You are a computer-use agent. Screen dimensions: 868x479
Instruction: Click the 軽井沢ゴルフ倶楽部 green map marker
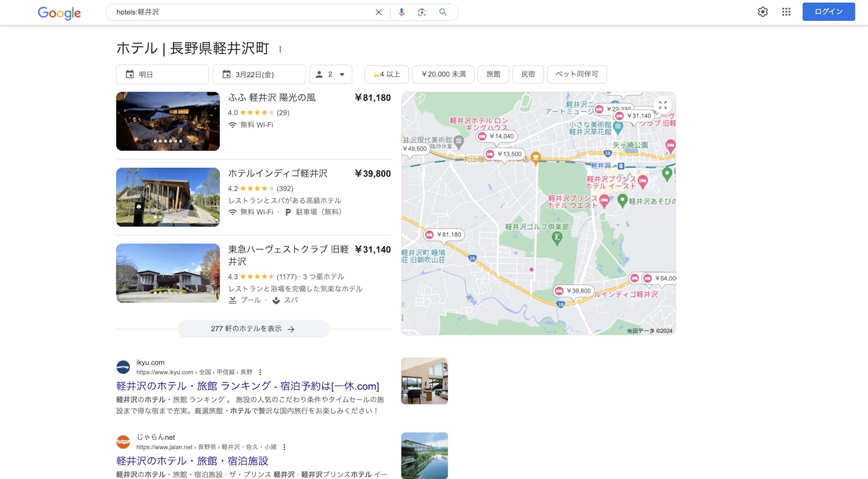pos(557,238)
